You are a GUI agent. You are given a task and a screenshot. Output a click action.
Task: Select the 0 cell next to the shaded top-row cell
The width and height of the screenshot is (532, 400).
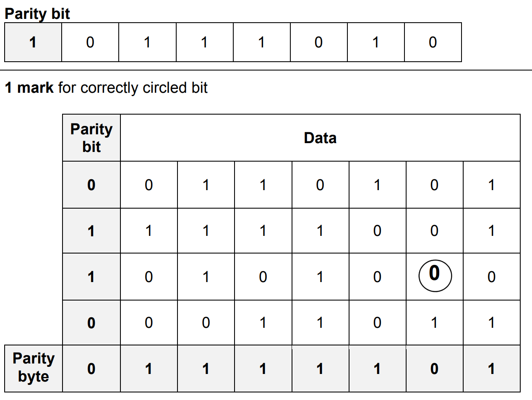[90, 42]
